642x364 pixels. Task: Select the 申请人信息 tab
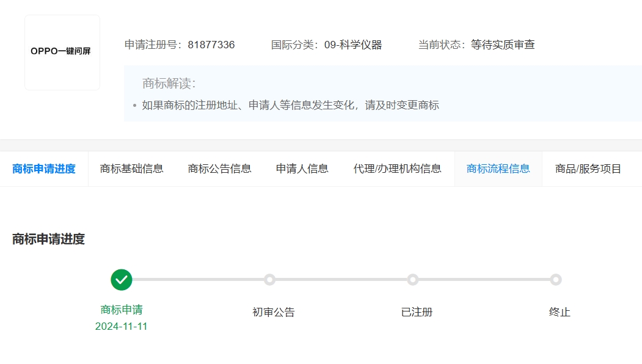point(302,169)
